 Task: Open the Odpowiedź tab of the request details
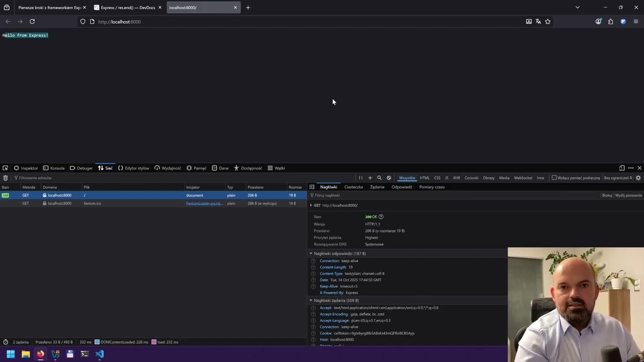[x=401, y=187]
